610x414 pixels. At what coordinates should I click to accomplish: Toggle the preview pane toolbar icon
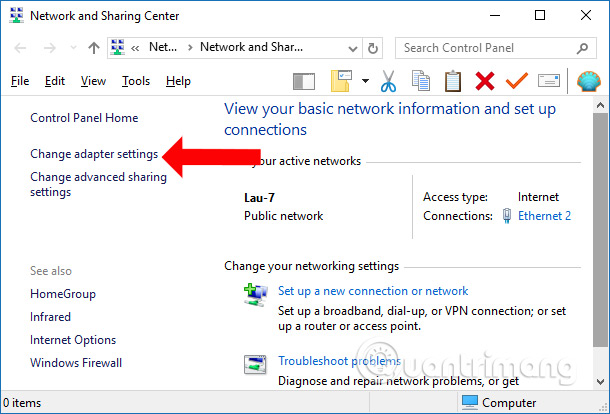[x=304, y=82]
